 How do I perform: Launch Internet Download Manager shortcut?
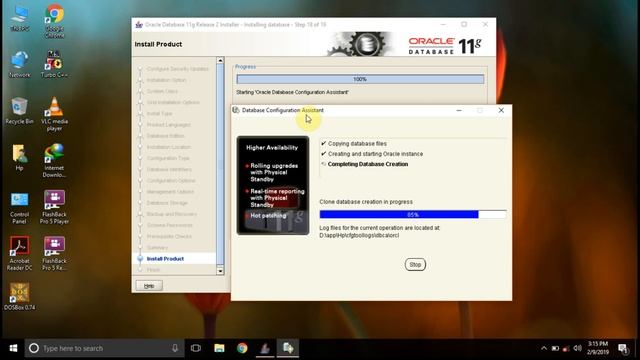54,160
